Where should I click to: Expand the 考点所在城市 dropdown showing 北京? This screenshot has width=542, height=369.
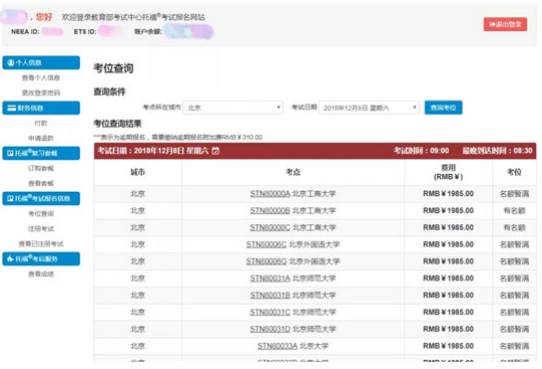(x=233, y=108)
